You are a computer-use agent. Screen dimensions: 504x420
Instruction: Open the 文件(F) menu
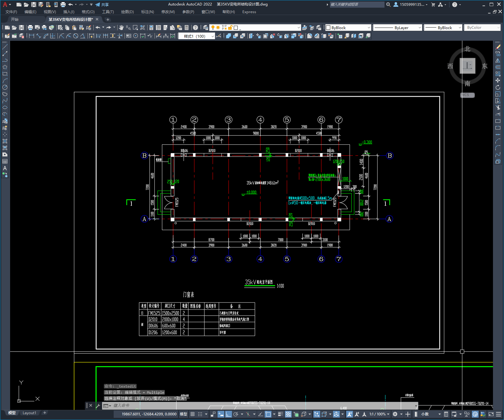11,12
